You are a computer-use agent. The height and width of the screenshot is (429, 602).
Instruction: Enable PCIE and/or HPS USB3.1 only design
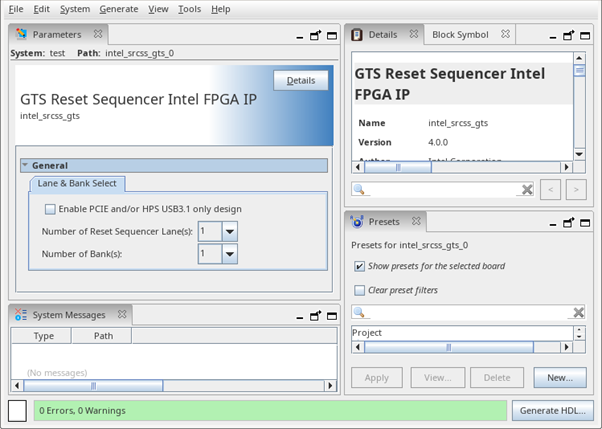50,209
